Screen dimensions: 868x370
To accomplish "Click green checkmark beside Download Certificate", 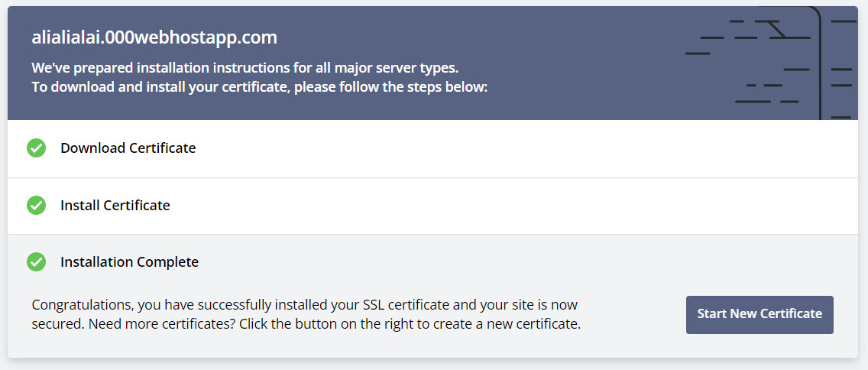I will tap(36, 148).
